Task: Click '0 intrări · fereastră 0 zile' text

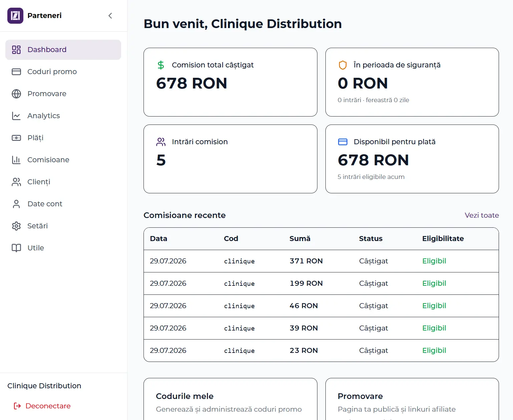Action: (373, 100)
